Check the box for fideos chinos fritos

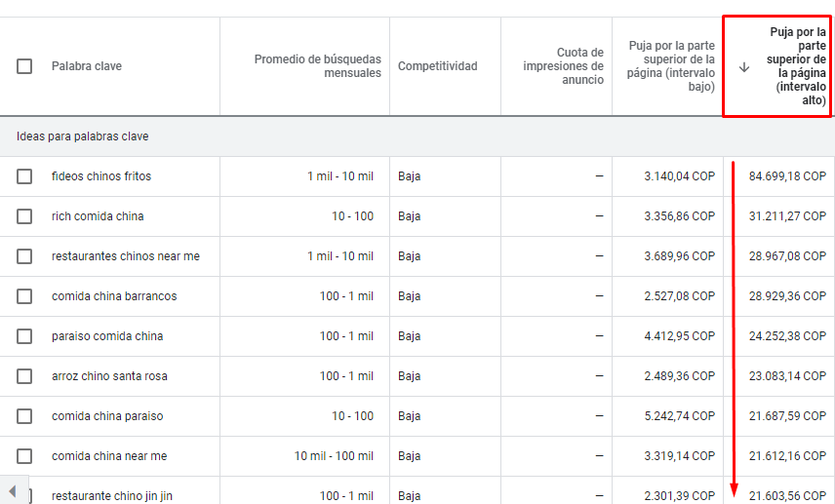coord(24,176)
